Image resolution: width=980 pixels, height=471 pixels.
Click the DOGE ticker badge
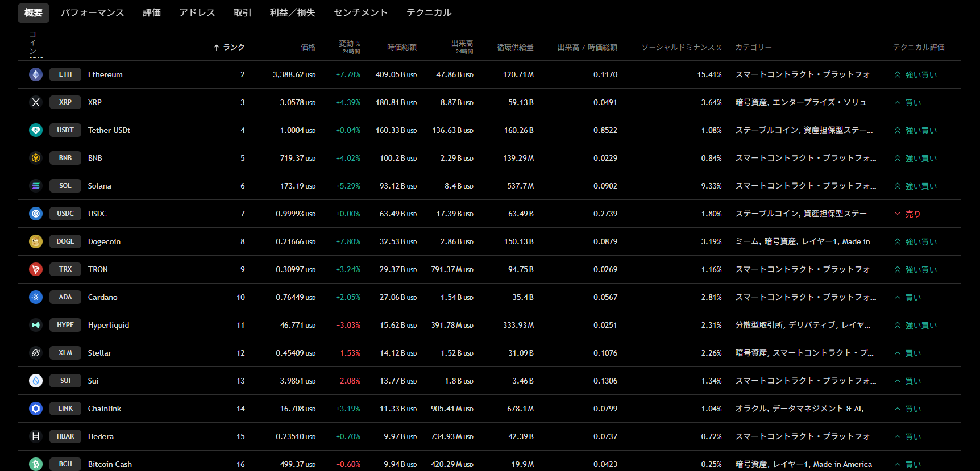click(x=65, y=241)
